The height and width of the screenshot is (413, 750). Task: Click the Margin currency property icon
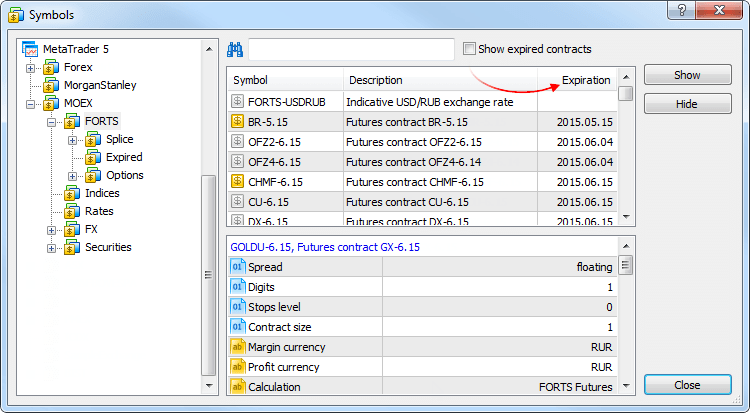(x=238, y=347)
